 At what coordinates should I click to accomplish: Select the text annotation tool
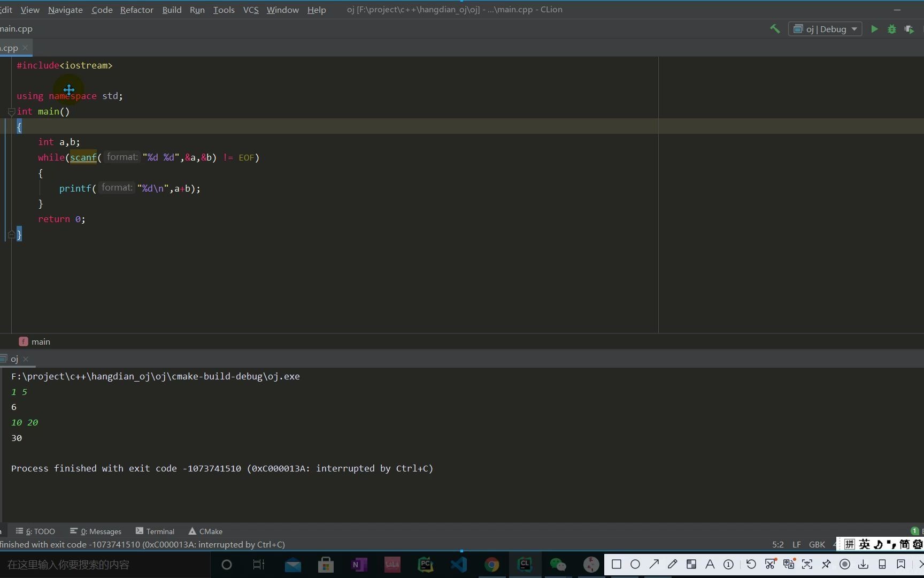coord(710,564)
